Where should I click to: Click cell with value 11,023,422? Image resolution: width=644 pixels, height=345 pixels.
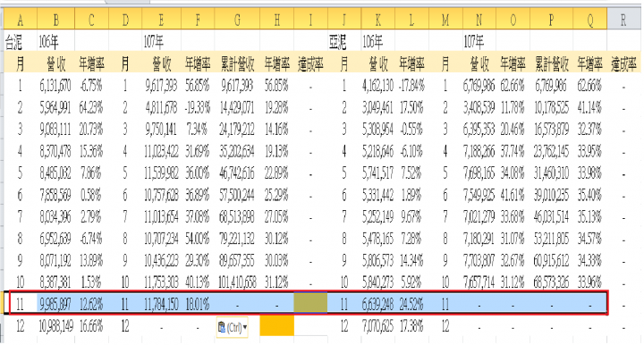pos(161,151)
